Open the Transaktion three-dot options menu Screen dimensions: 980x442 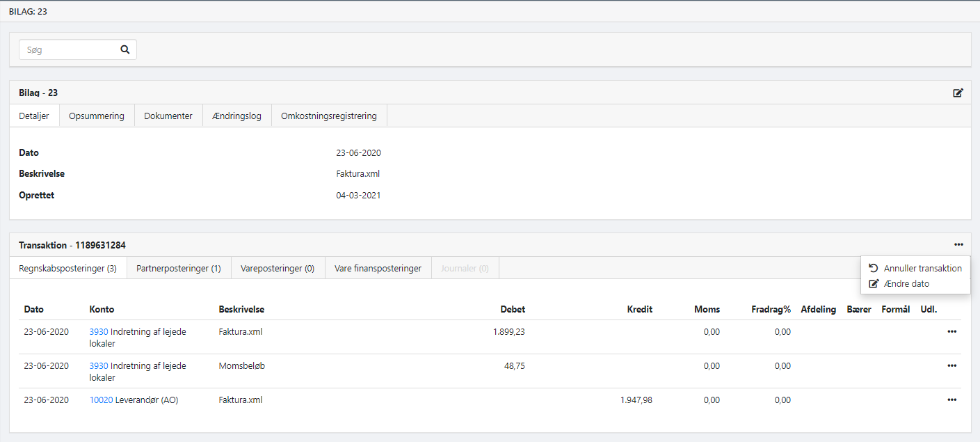(958, 244)
